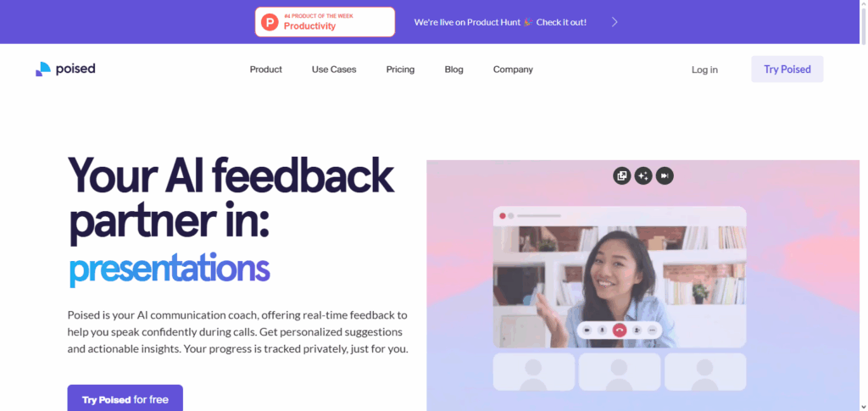Toggle the camera icon in the call controls
This screenshot has height=411, width=868.
pos(587,330)
